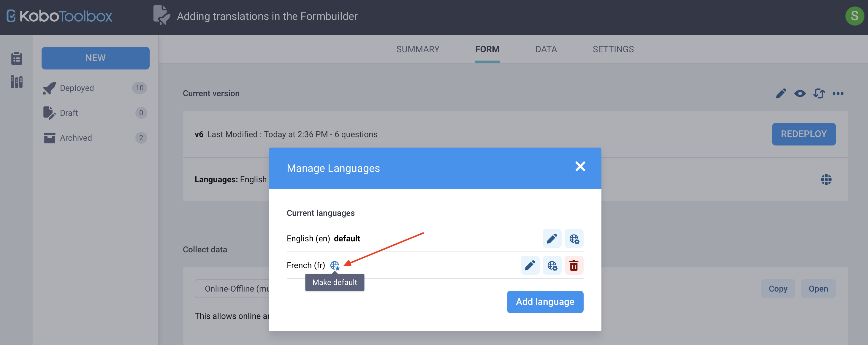
Task: Edit the current form with the pencil icon
Action: click(781, 94)
